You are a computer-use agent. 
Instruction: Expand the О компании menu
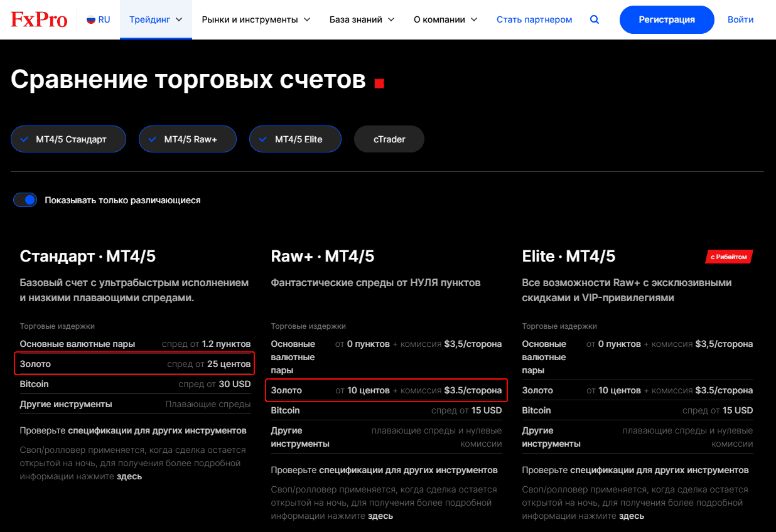coord(446,19)
